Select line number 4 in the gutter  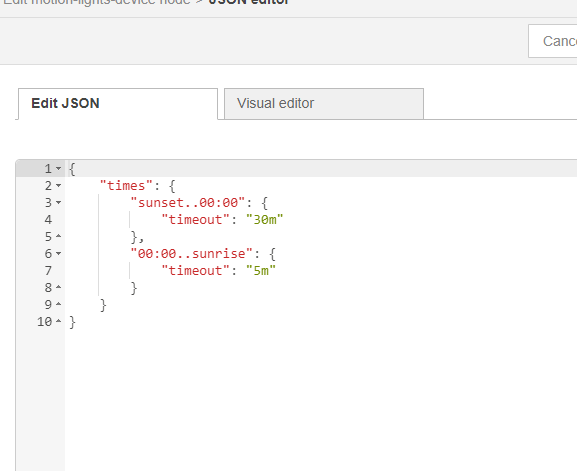pos(48,220)
